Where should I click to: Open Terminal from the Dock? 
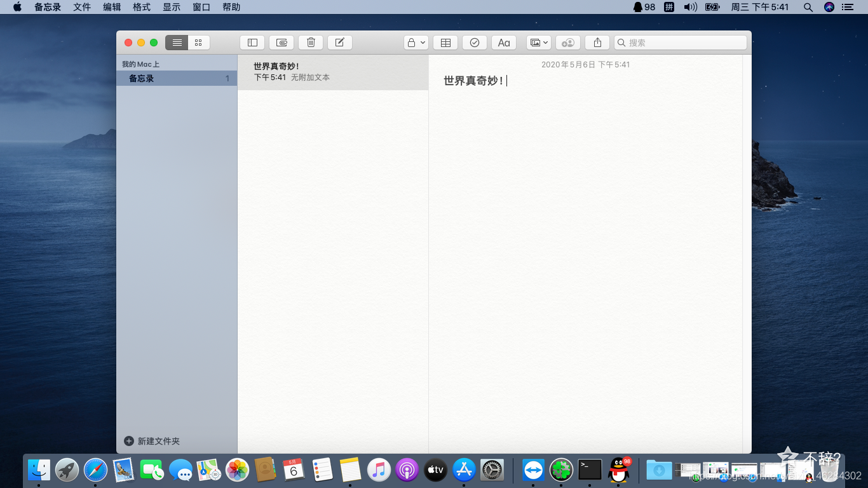[x=590, y=470]
